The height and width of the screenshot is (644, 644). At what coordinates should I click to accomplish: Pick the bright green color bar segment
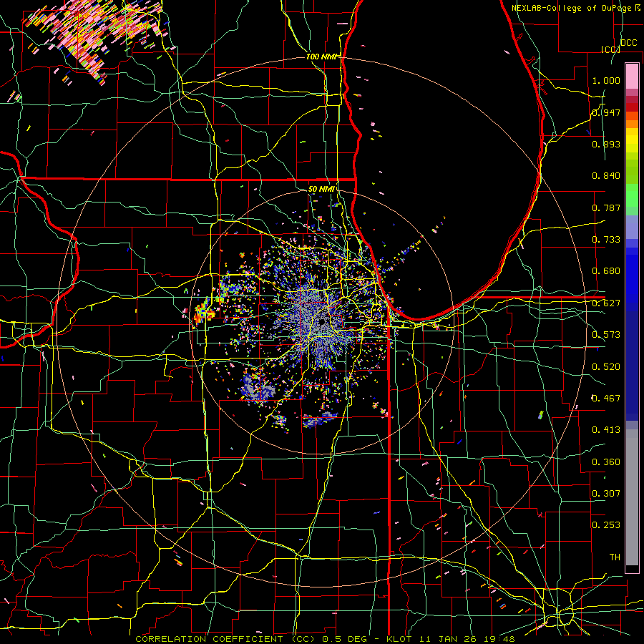point(632,195)
